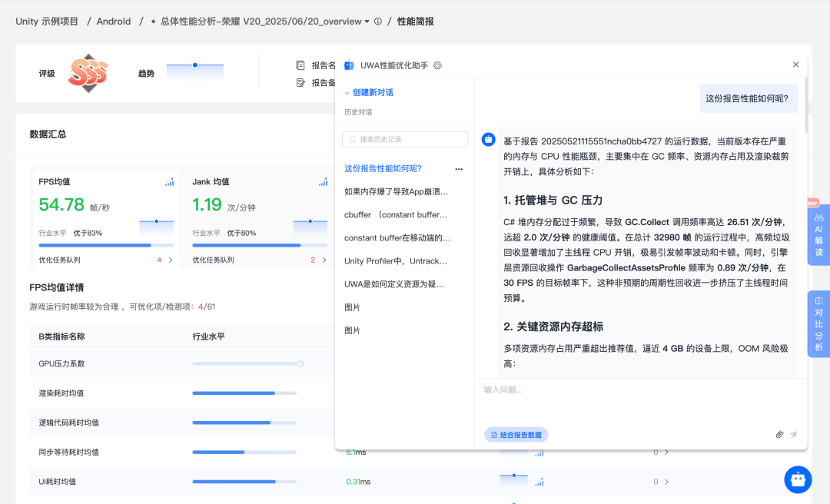Select the cbuffer (constant buffer history conversation
830x504 pixels.
(x=396, y=215)
